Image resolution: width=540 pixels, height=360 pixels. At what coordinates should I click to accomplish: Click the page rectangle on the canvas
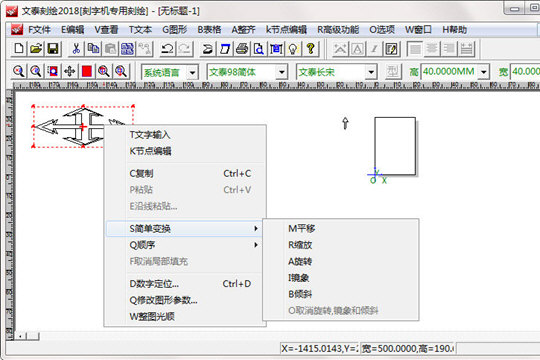[395, 146]
